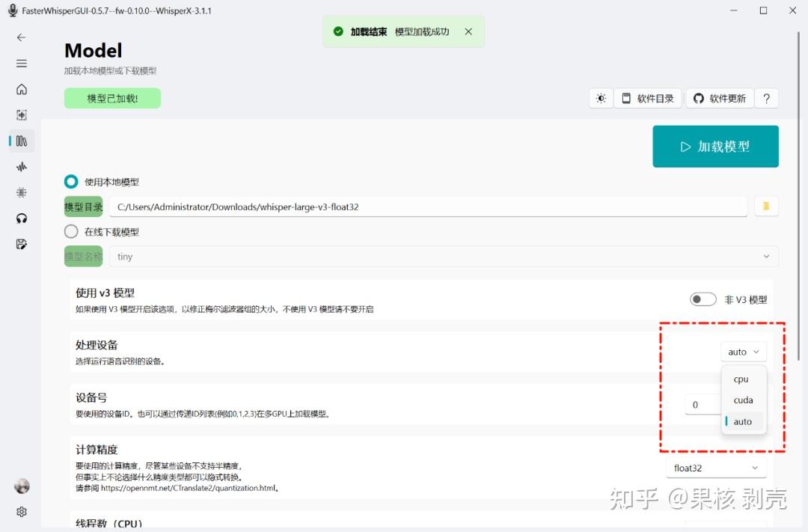Open the 处理设备 auto dropdown
The height and width of the screenshot is (532, 808).
[743, 351]
